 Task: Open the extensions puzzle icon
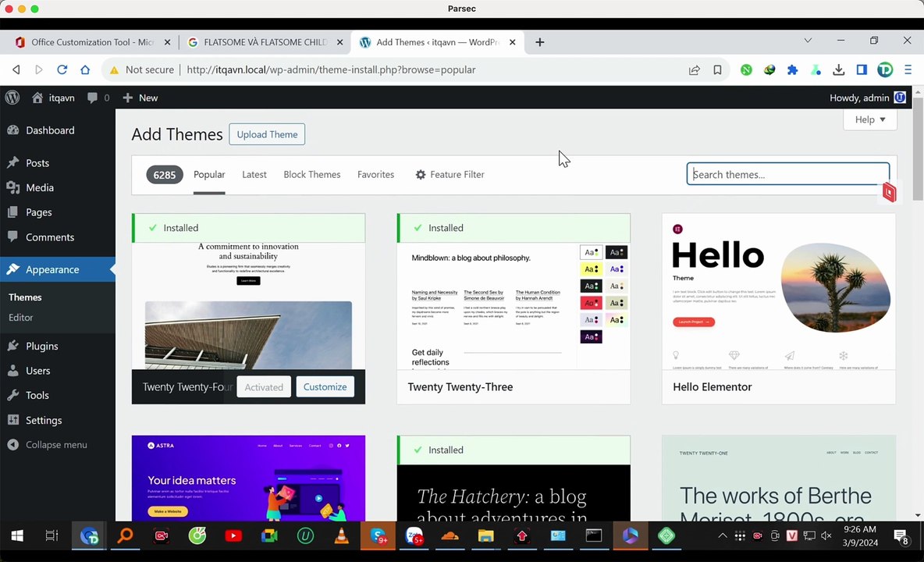[x=793, y=69]
